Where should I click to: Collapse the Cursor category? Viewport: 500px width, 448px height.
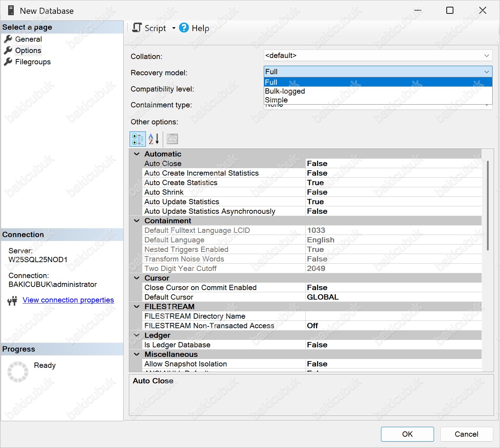pos(137,278)
